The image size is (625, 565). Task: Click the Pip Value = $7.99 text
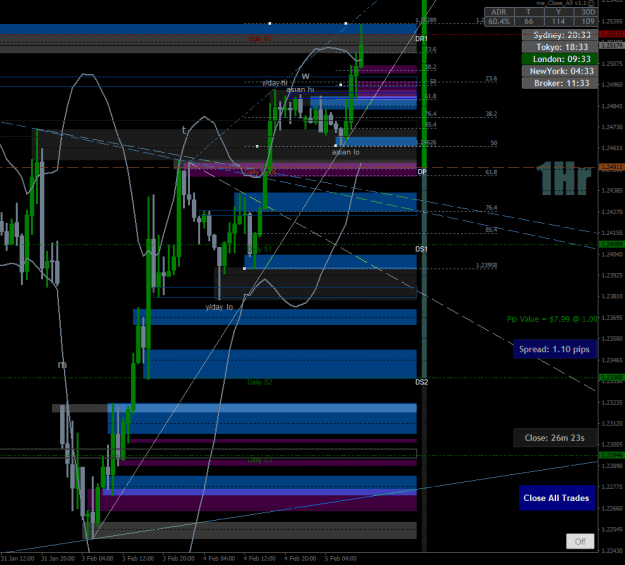tap(552, 319)
